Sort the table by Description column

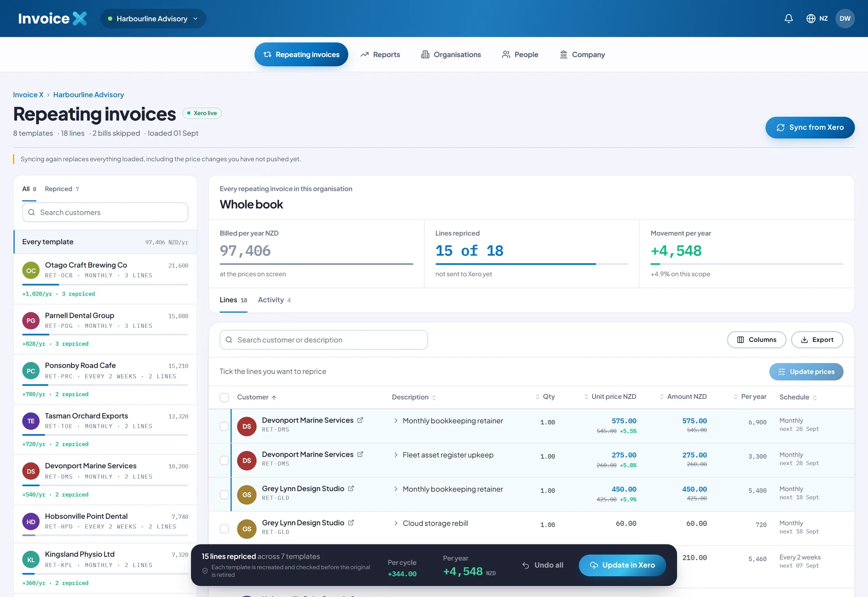click(414, 397)
